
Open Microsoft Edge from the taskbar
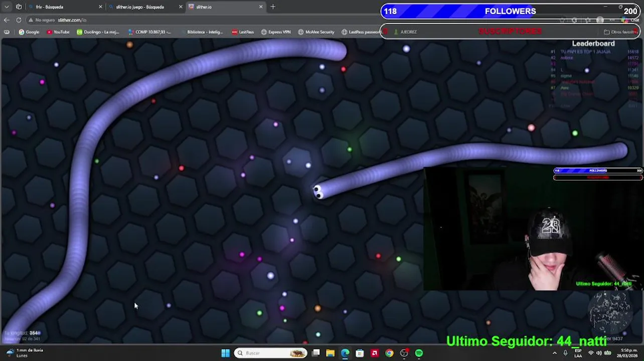tap(345, 353)
